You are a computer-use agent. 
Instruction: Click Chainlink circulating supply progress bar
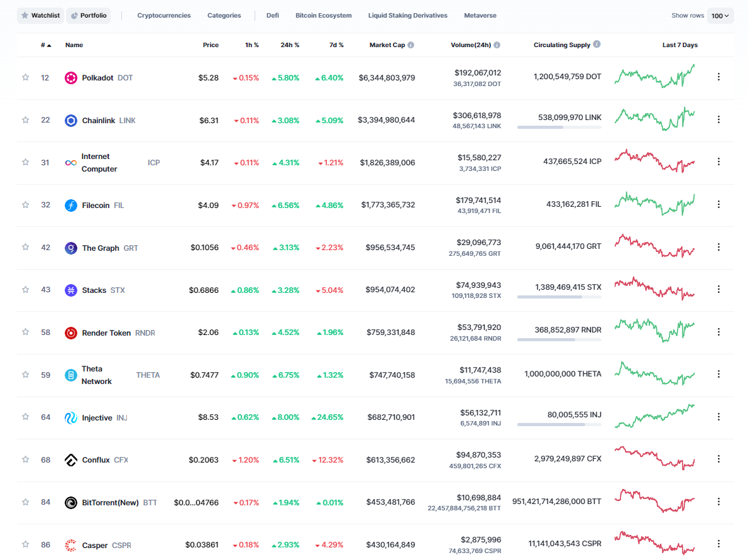[559, 128]
